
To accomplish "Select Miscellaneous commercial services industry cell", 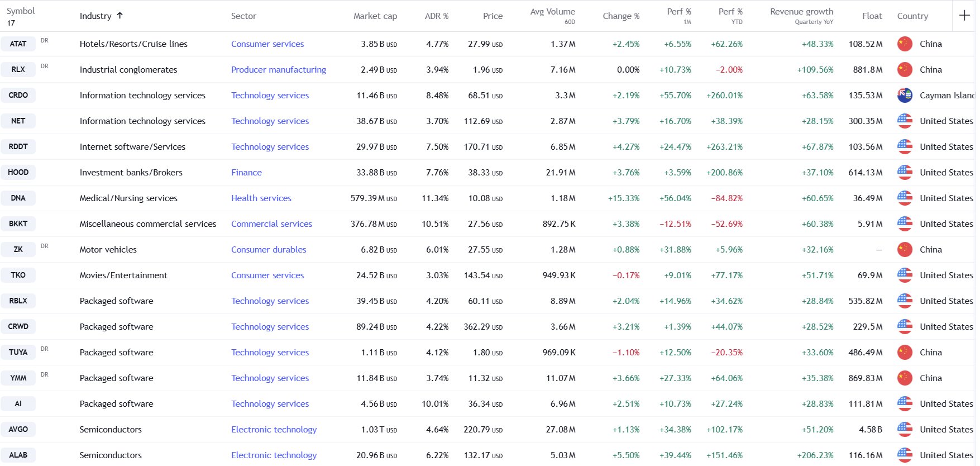I will point(148,224).
